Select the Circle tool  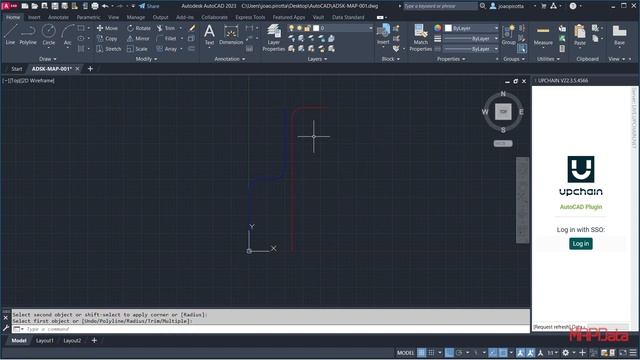pos(49,34)
